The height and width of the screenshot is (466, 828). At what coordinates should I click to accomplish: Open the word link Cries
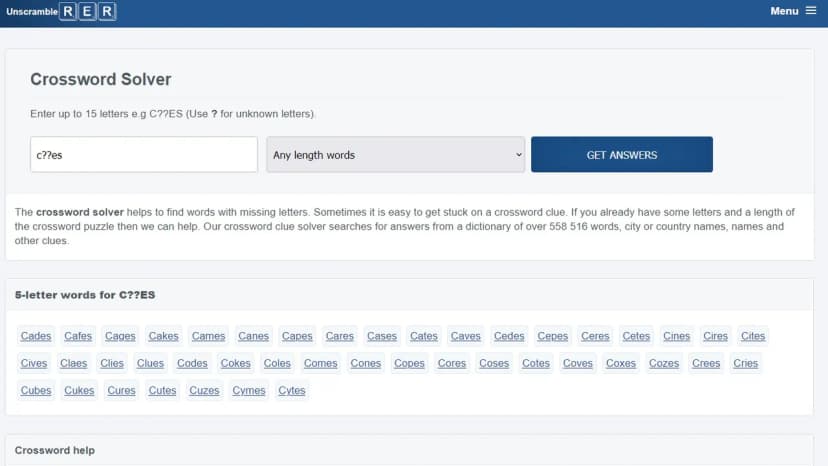[745, 364]
